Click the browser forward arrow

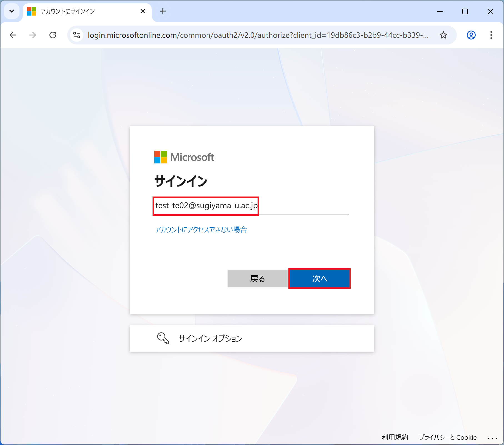33,35
